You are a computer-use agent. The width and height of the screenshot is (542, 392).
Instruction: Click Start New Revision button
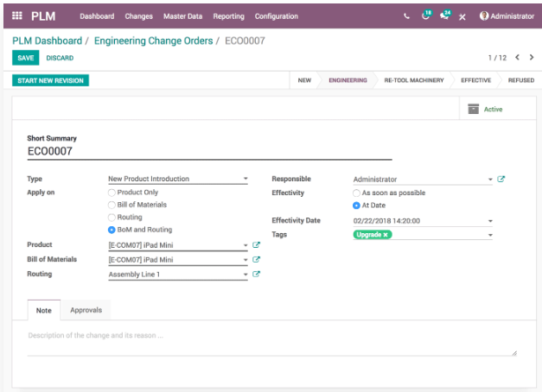tap(51, 80)
